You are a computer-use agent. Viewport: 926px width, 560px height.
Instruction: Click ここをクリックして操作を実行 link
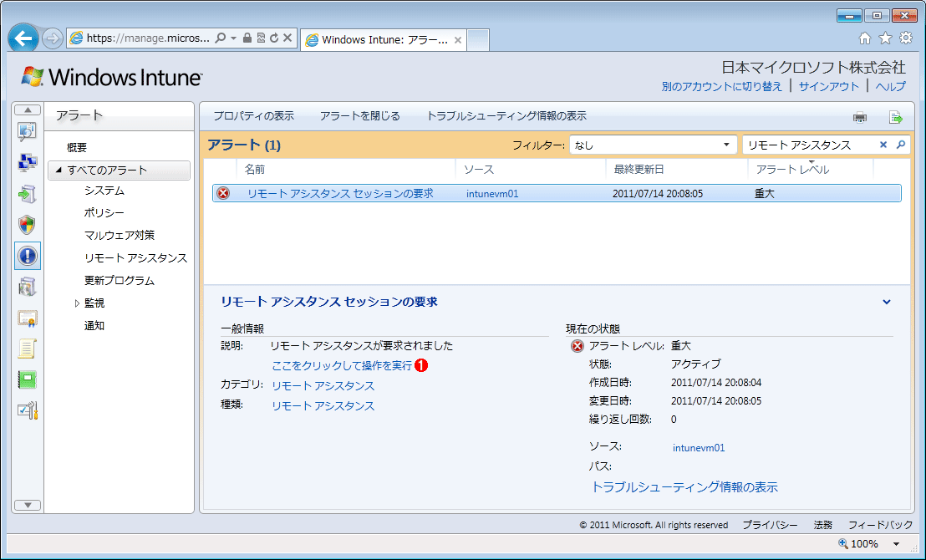pos(342,365)
